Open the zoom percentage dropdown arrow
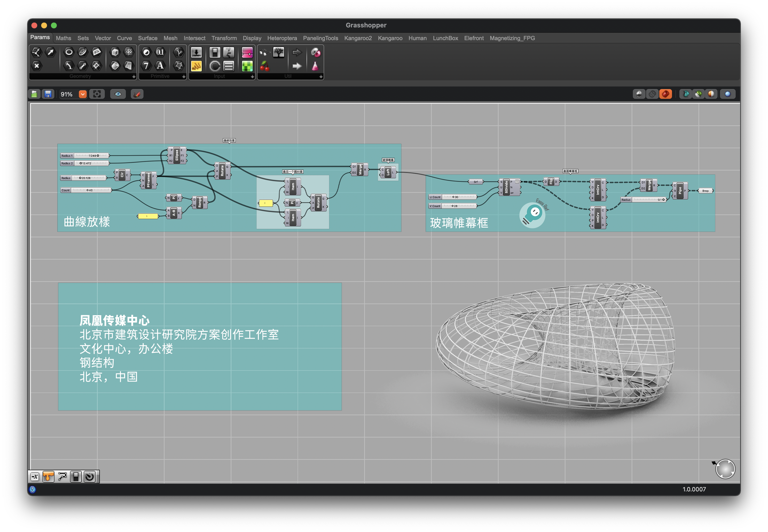The width and height of the screenshot is (768, 532). [x=82, y=94]
